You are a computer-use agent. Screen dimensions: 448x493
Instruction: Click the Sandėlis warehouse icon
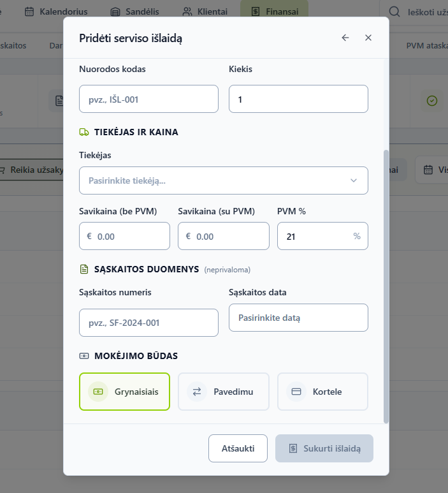tap(115, 12)
